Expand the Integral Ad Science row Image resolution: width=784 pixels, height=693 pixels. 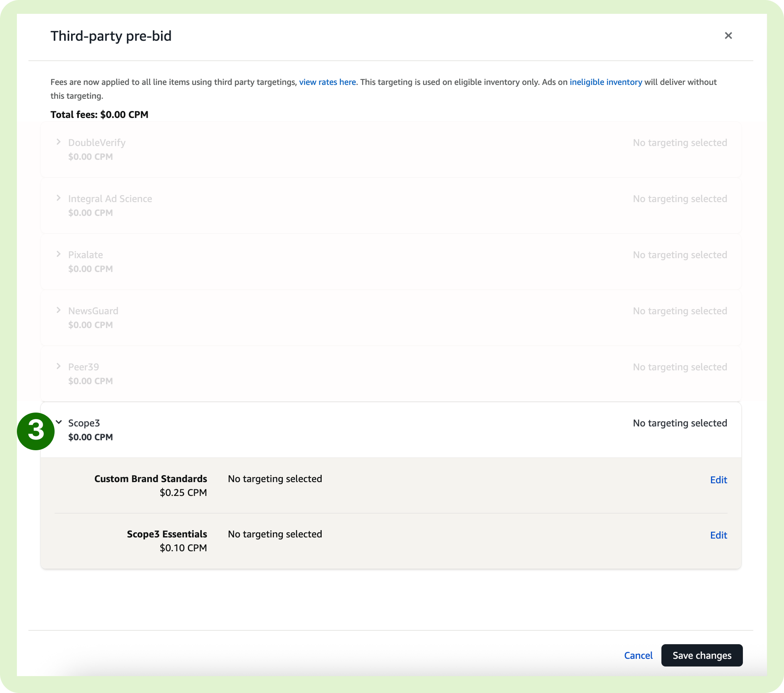point(58,198)
